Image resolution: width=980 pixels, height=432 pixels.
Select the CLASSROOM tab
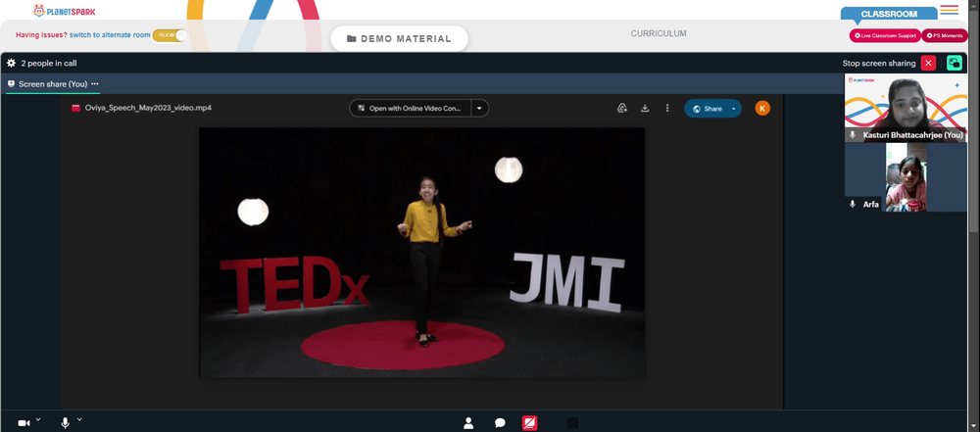click(x=889, y=14)
